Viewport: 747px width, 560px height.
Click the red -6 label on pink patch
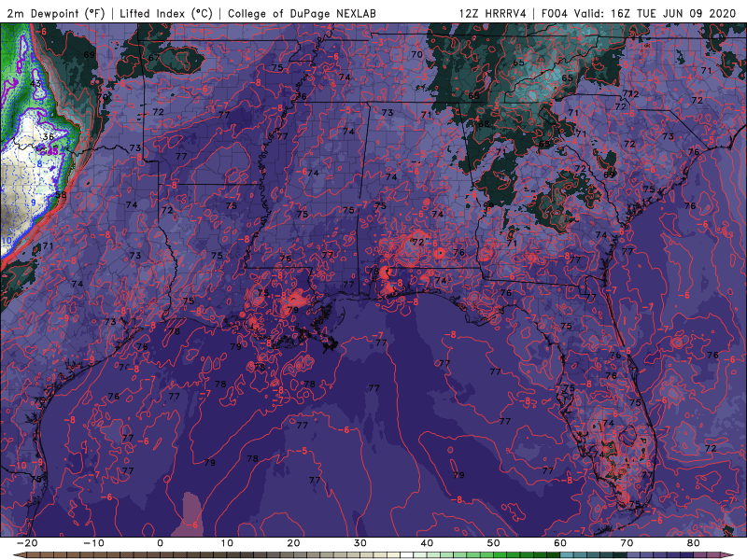pos(191,525)
